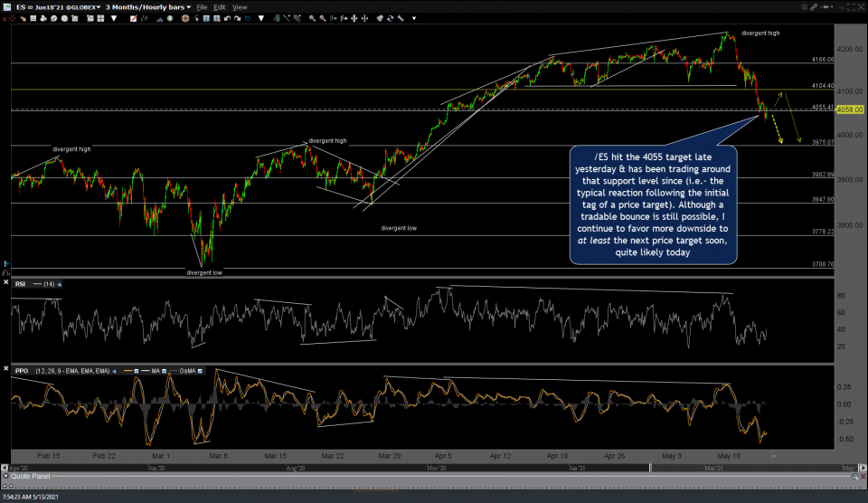
Task: Open the hexagon gear icon at top right
Action: coord(805,7)
